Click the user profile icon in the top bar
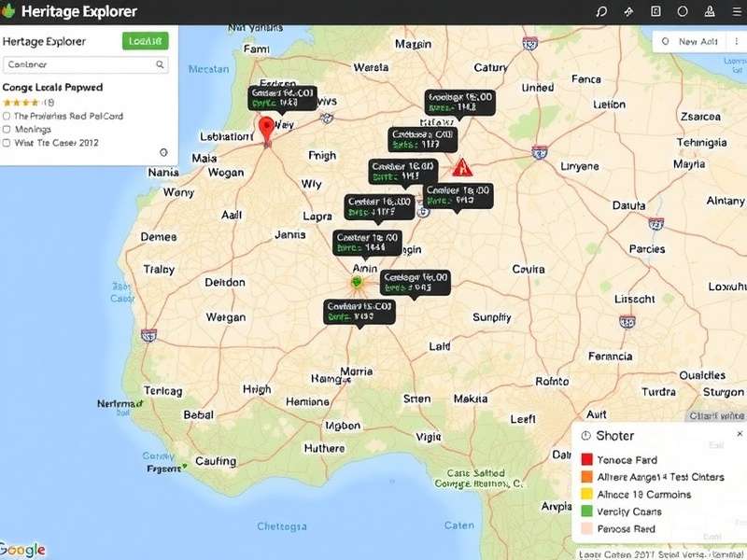The height and width of the screenshot is (560, 747). click(x=708, y=12)
